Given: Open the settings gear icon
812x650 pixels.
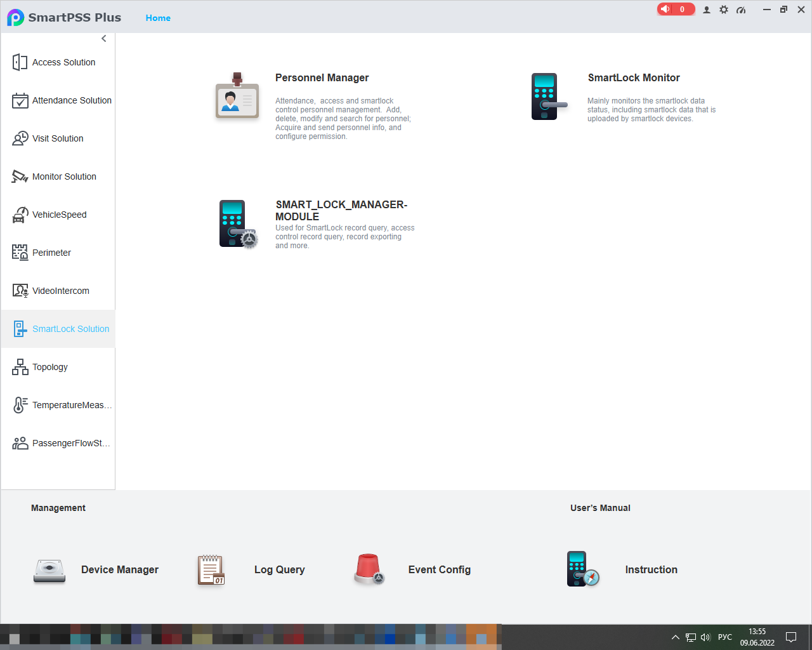Looking at the screenshot, I should coord(724,10).
